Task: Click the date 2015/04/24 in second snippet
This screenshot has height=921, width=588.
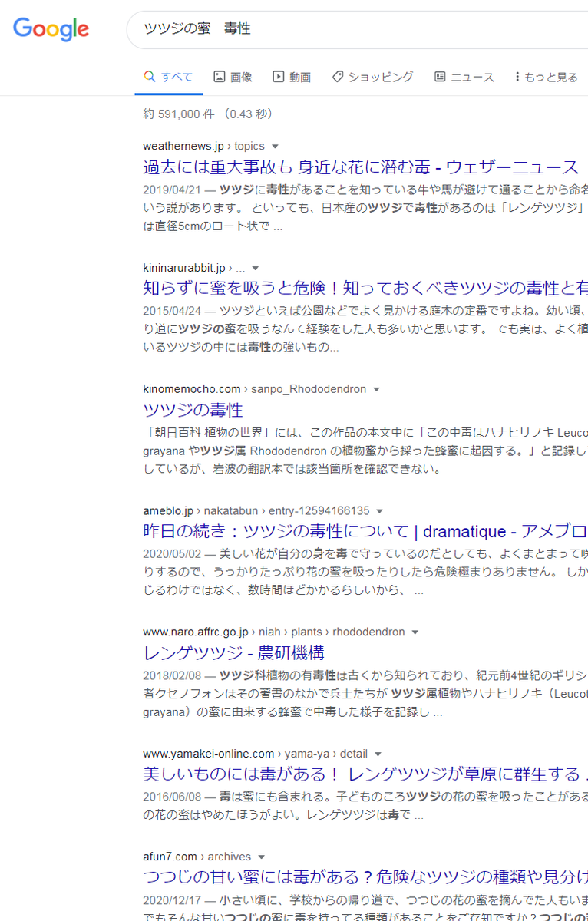Action: tap(171, 310)
